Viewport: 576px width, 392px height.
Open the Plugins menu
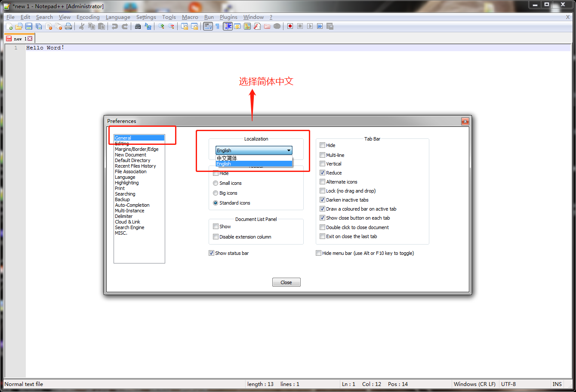tap(228, 17)
